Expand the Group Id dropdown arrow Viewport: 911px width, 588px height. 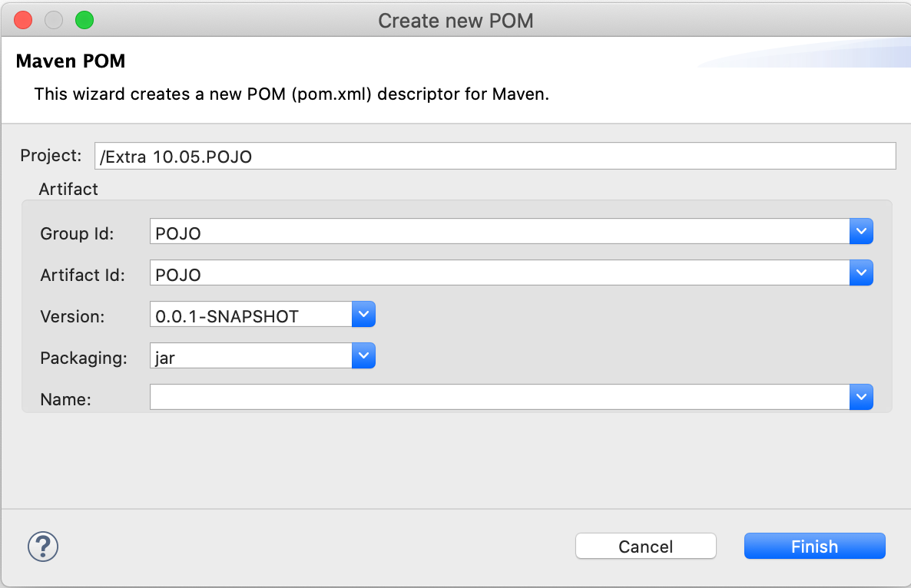coord(861,231)
